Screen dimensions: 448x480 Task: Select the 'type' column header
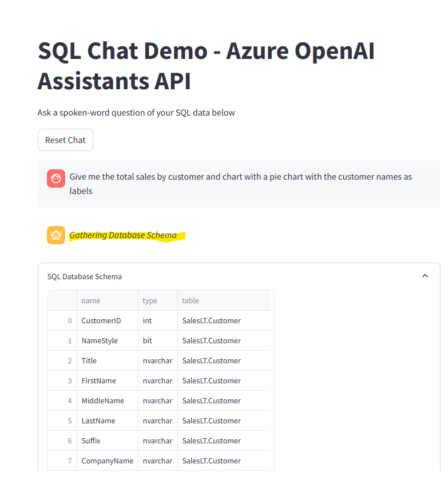[x=158, y=300]
